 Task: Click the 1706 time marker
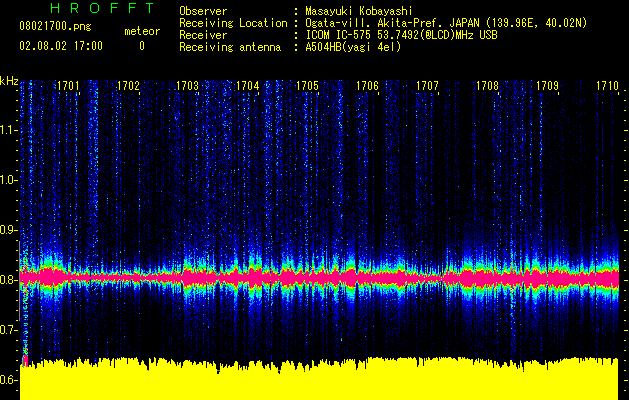367,86
